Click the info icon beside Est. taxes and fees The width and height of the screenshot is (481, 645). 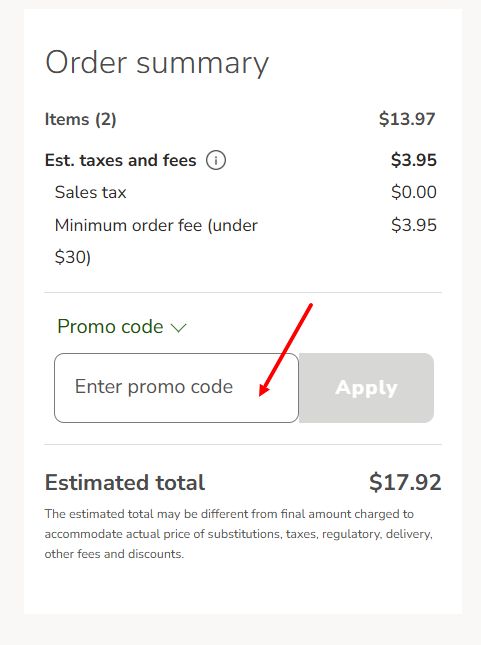(x=216, y=160)
